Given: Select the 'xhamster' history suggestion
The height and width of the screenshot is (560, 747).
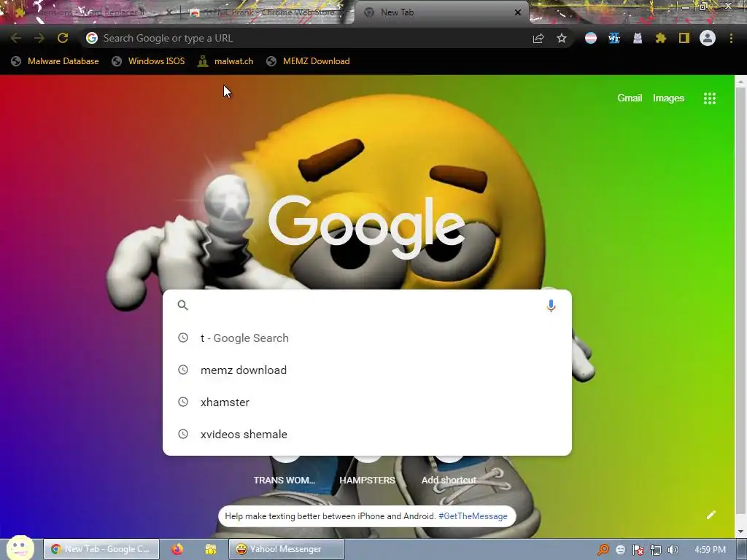Looking at the screenshot, I should [x=367, y=402].
